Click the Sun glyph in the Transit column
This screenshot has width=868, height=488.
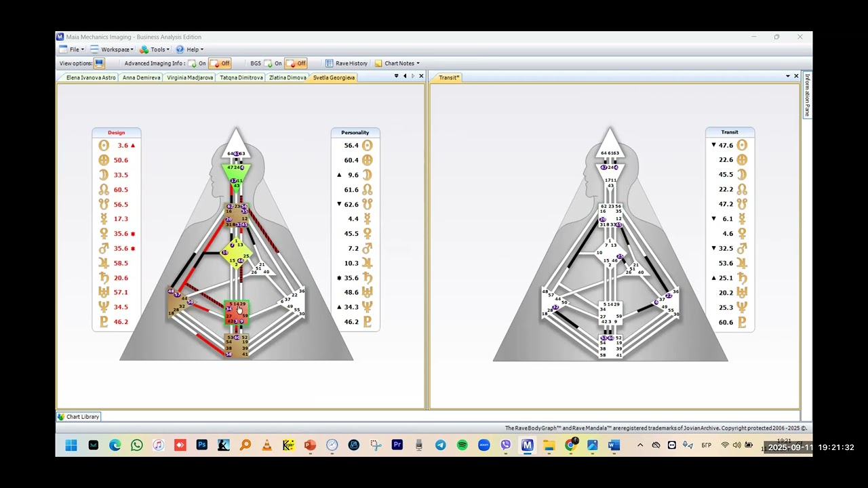point(742,145)
